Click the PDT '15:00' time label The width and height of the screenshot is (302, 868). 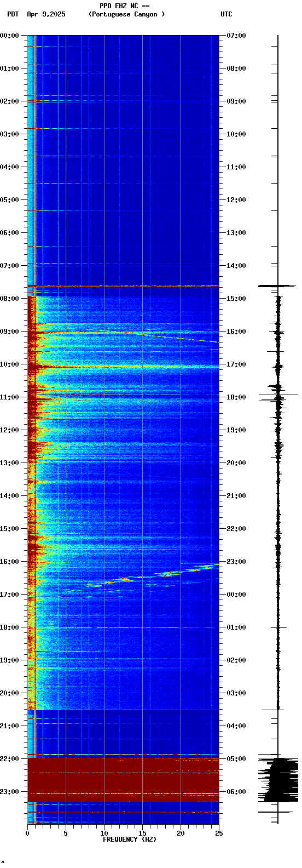[x=10, y=529]
